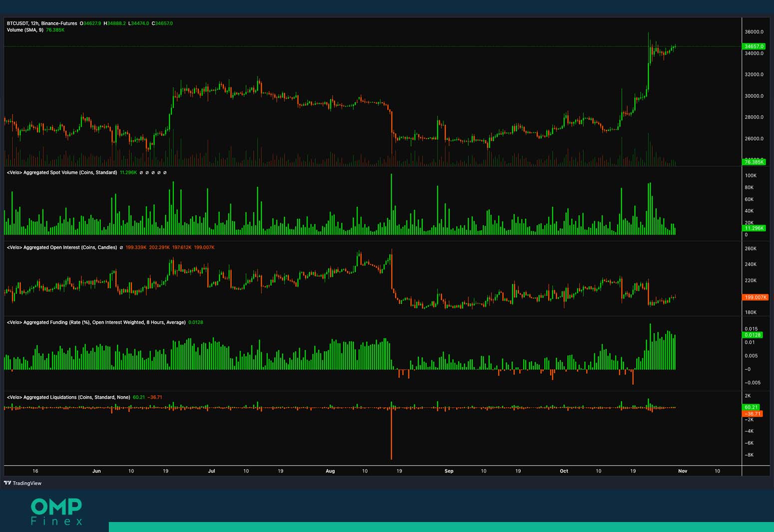Click the Nov label on the time axis
The height and width of the screenshot is (532, 774).
click(x=683, y=471)
